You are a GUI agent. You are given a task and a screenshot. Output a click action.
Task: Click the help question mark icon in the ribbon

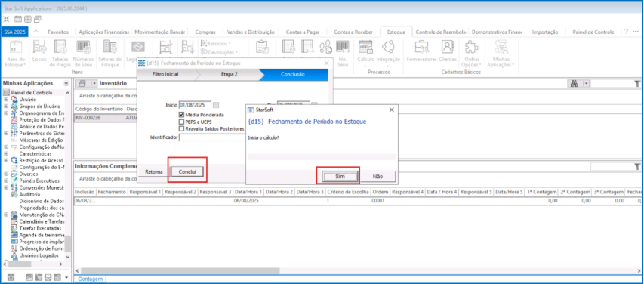pos(626,32)
